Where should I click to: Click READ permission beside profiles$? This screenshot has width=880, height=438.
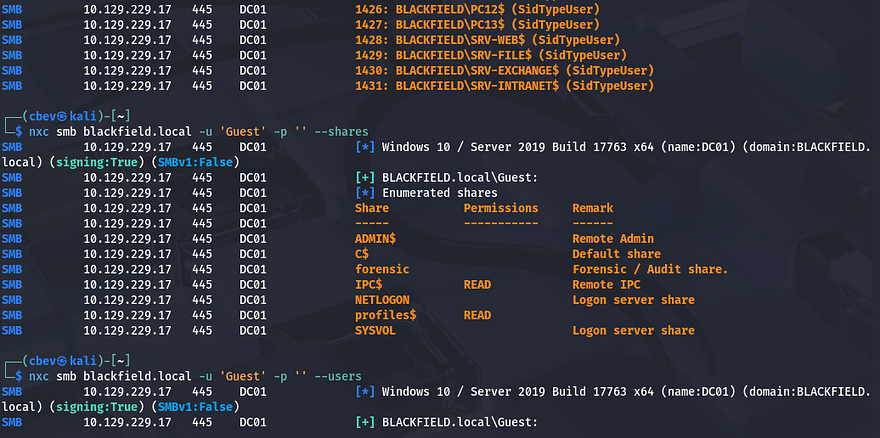click(x=477, y=315)
